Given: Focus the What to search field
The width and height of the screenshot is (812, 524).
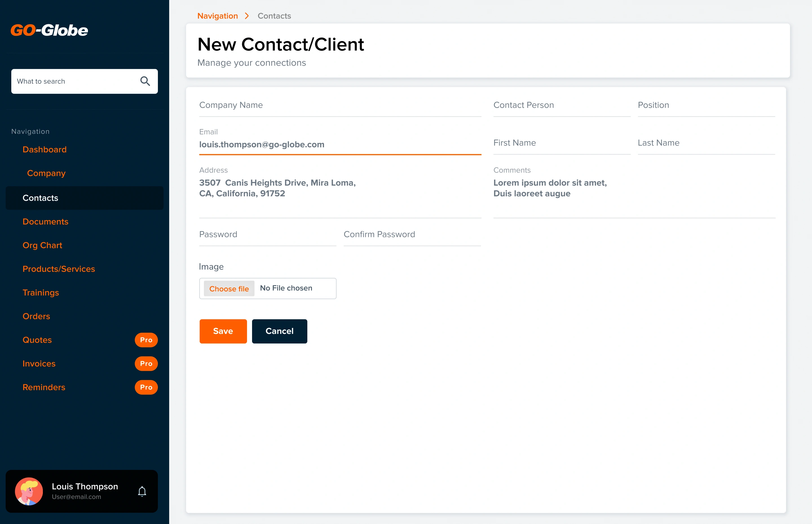Looking at the screenshot, I should click(84, 81).
